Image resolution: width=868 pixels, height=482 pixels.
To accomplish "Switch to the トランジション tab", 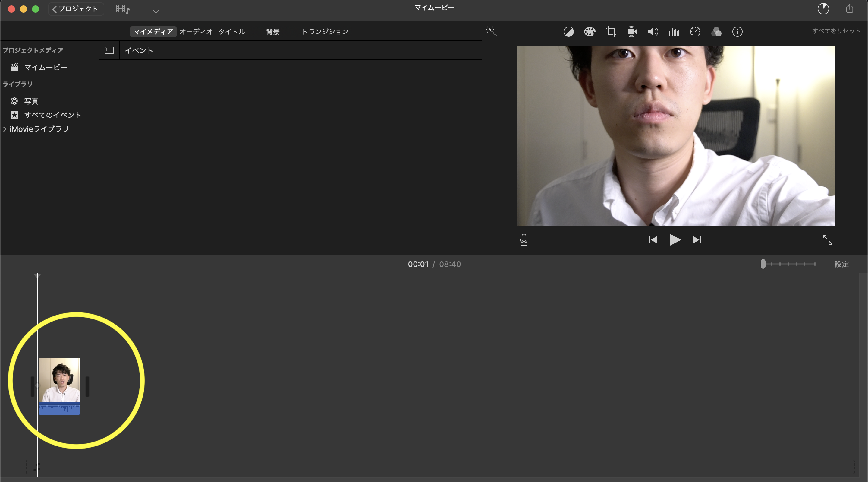I will pos(325,32).
